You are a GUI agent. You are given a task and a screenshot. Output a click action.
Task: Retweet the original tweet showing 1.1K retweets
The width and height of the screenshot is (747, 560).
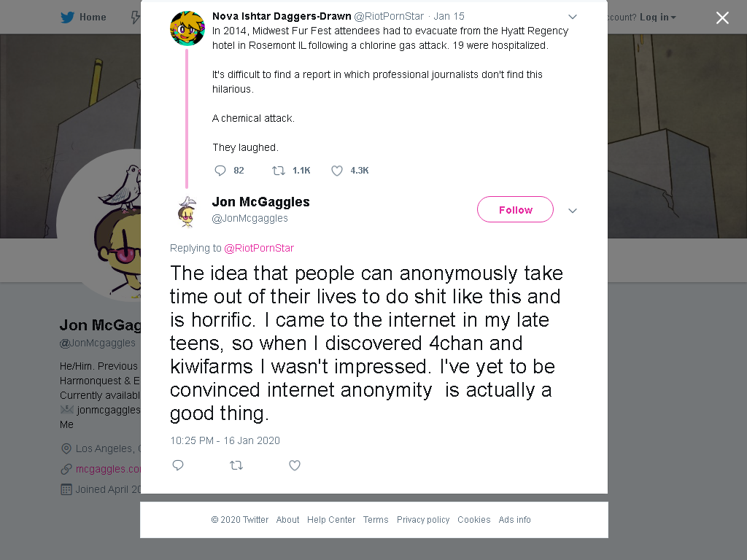click(278, 171)
